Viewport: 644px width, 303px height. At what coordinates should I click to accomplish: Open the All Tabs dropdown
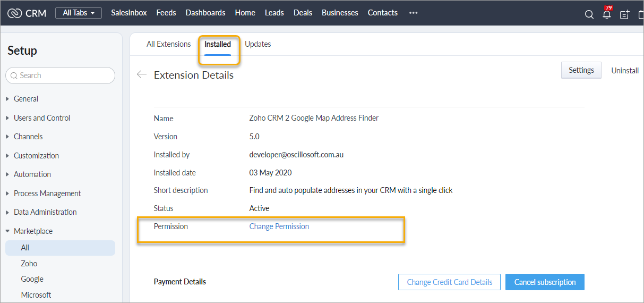79,13
